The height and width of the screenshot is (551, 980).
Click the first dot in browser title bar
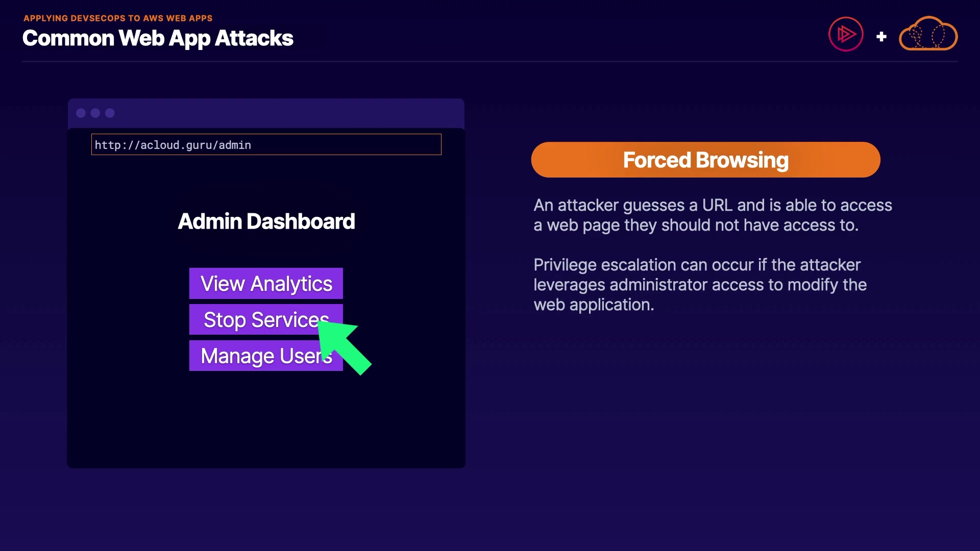[81, 113]
